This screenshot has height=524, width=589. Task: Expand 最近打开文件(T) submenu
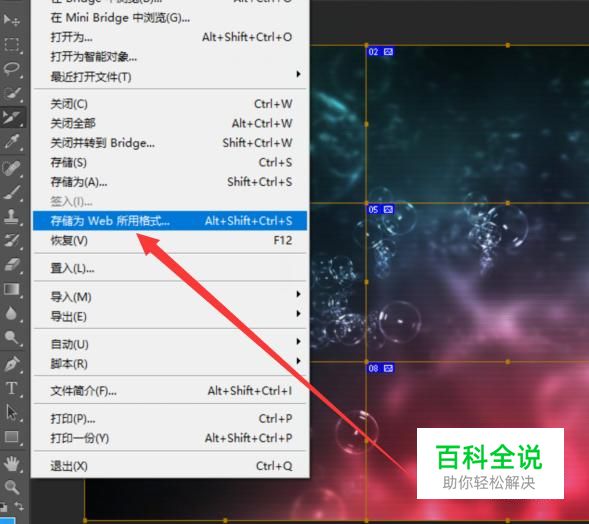tap(170, 77)
